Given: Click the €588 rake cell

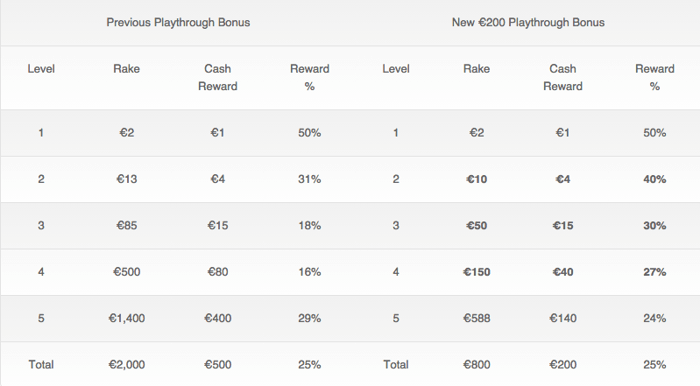Looking at the screenshot, I should [476, 318].
